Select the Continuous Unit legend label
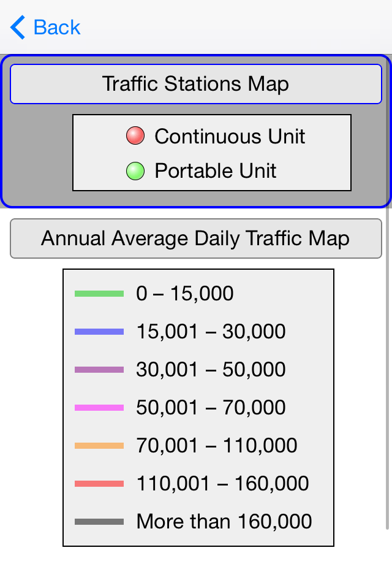This screenshot has width=392, height=564. click(x=230, y=136)
